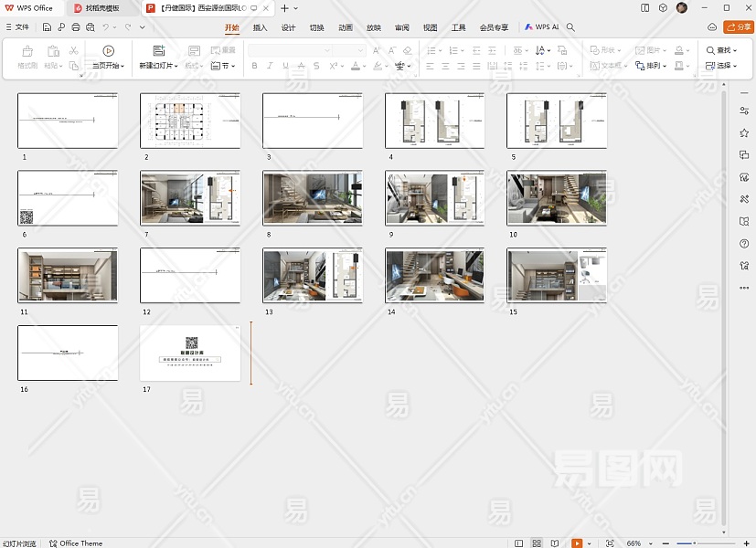
Task: Select slide 8 thumbnail
Action: tap(312, 198)
